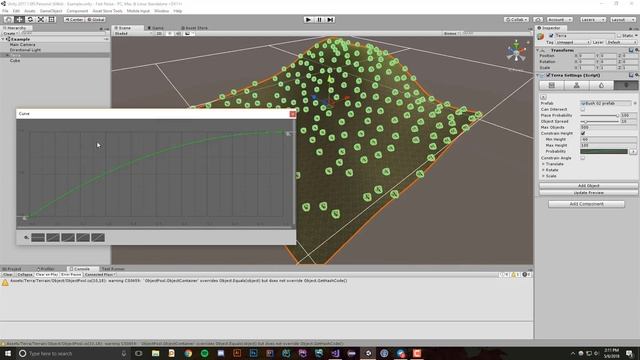Close the Curve editor window

pyautogui.click(x=293, y=114)
